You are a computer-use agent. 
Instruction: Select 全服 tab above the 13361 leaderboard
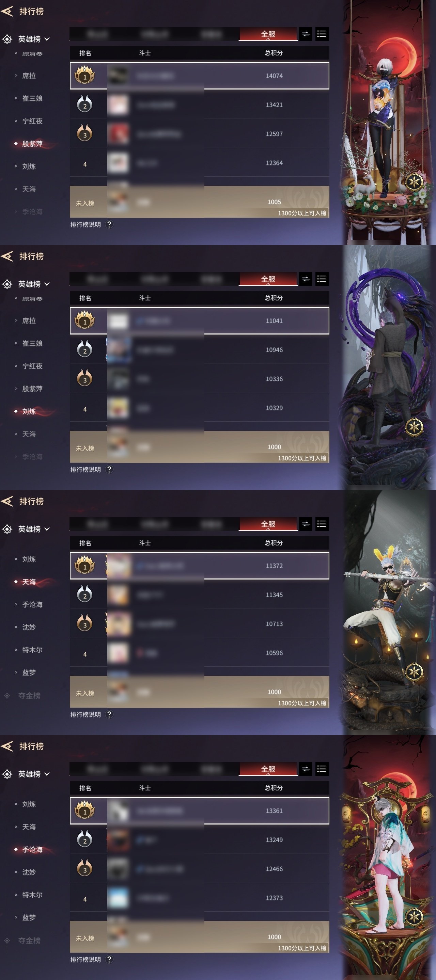pyautogui.click(x=268, y=769)
